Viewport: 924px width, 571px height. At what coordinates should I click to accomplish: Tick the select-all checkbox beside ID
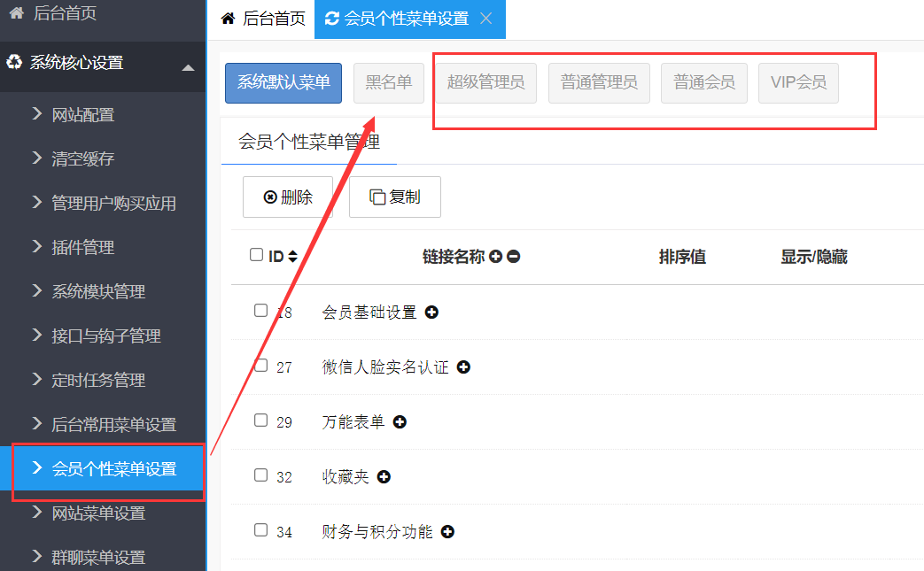coord(257,255)
